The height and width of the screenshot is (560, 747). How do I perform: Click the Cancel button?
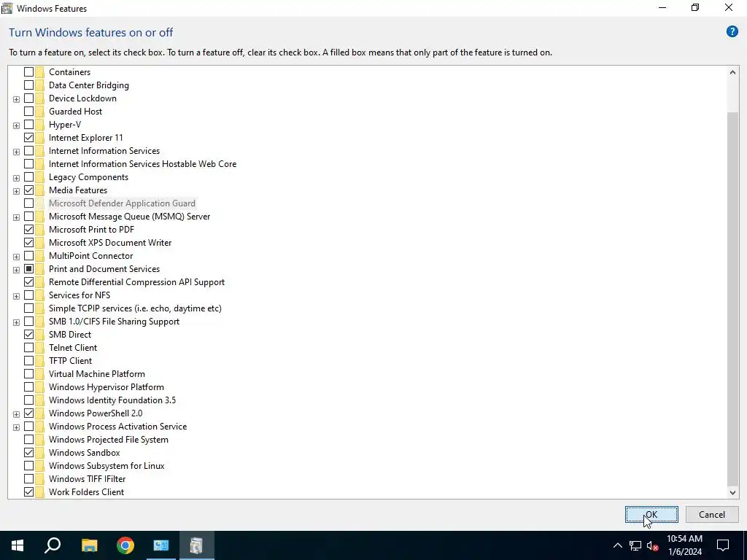click(712, 514)
